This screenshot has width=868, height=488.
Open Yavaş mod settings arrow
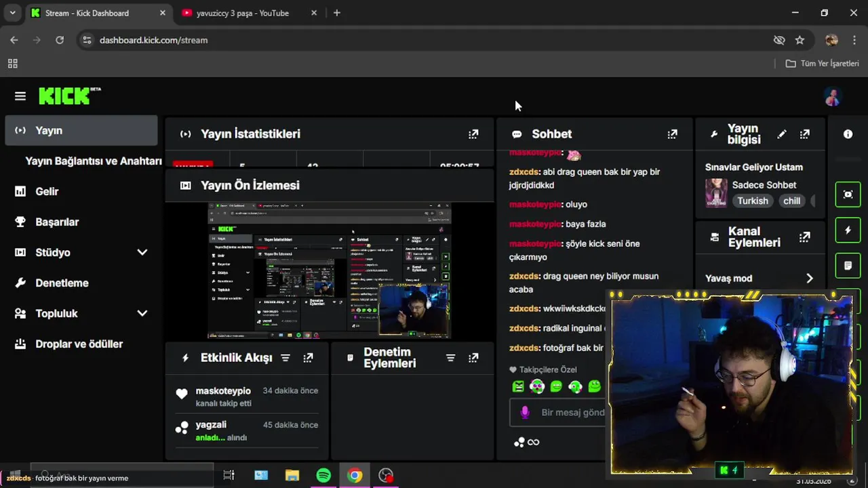[x=809, y=279]
